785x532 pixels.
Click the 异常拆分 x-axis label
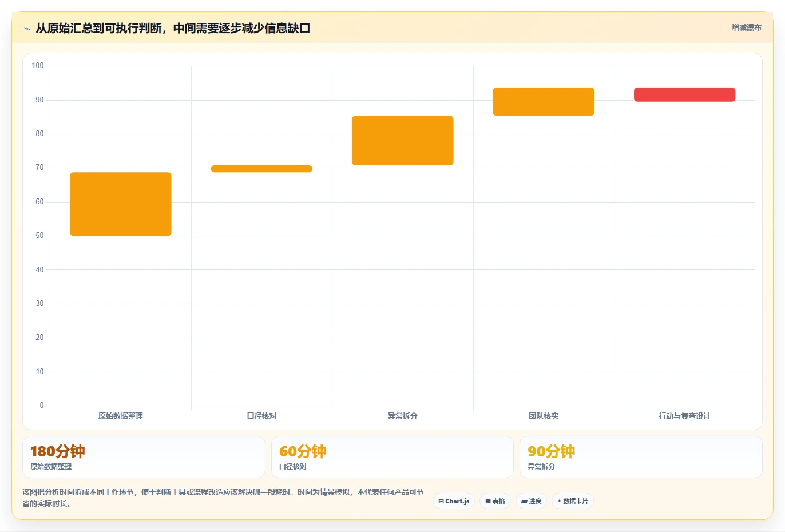click(x=403, y=416)
